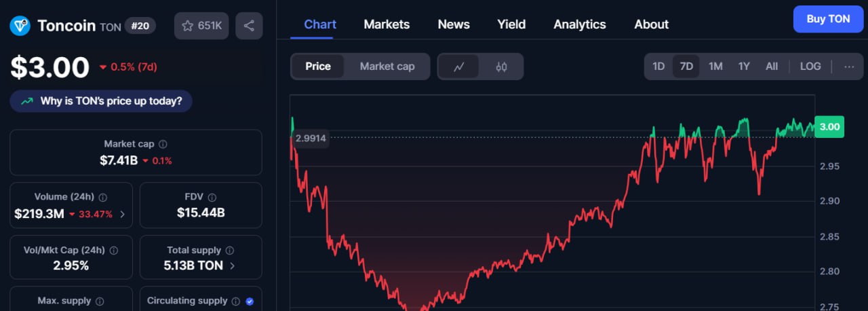Open Why is TON's price up today
Viewport: 868px width, 311px height.
coord(101,101)
